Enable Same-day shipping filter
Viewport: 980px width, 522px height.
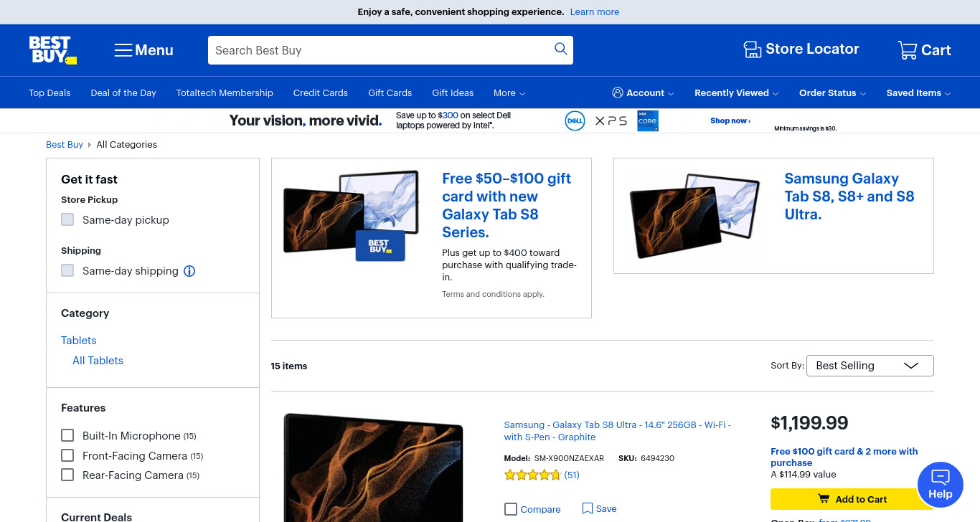tap(67, 270)
